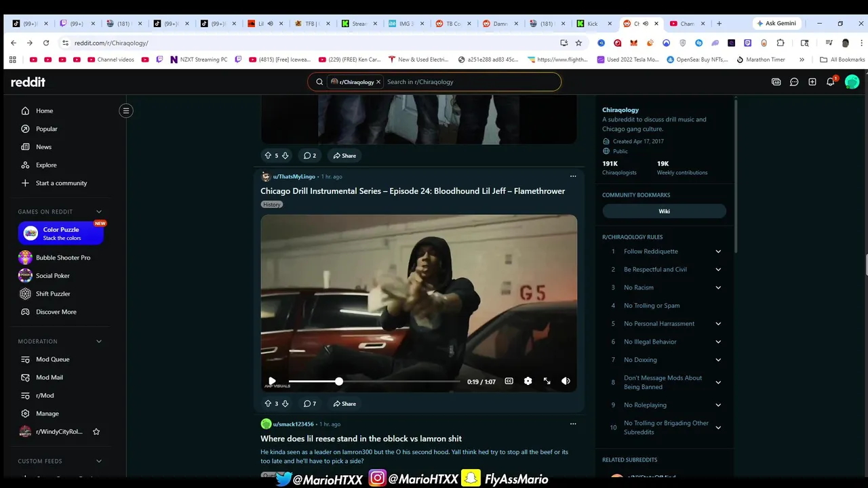Downvote the Flamethrower instrumental post
The height and width of the screenshot is (488, 868).
[285, 403]
